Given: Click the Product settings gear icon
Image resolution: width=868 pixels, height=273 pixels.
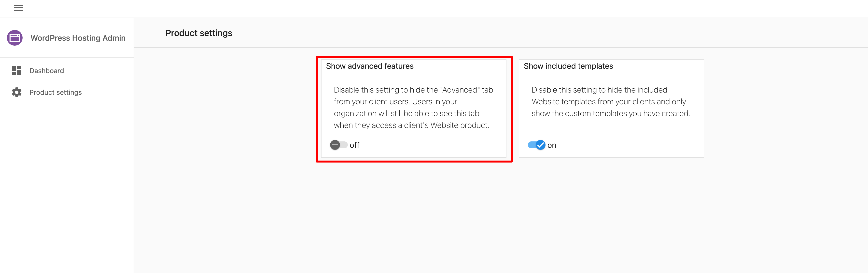Looking at the screenshot, I should (x=16, y=92).
